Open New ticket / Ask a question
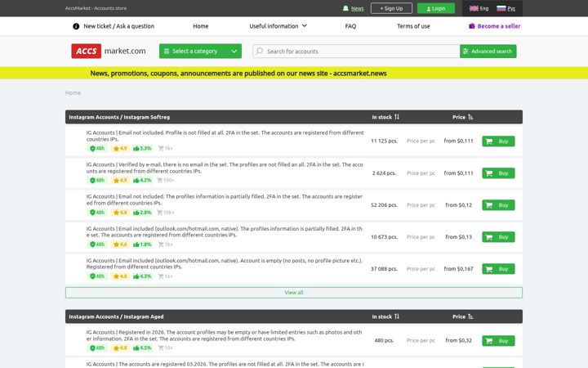 point(118,26)
